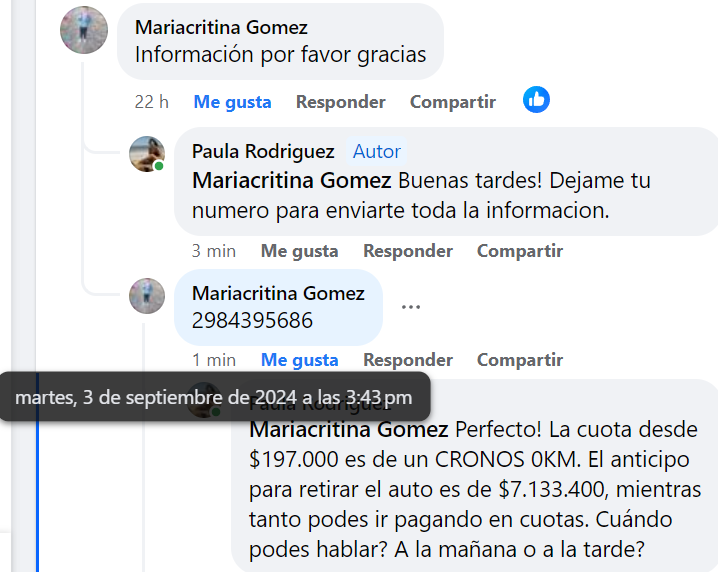Click the bold Mariacritina Gomez mention in 'Perfecto' reply

pyautogui.click(x=348, y=430)
